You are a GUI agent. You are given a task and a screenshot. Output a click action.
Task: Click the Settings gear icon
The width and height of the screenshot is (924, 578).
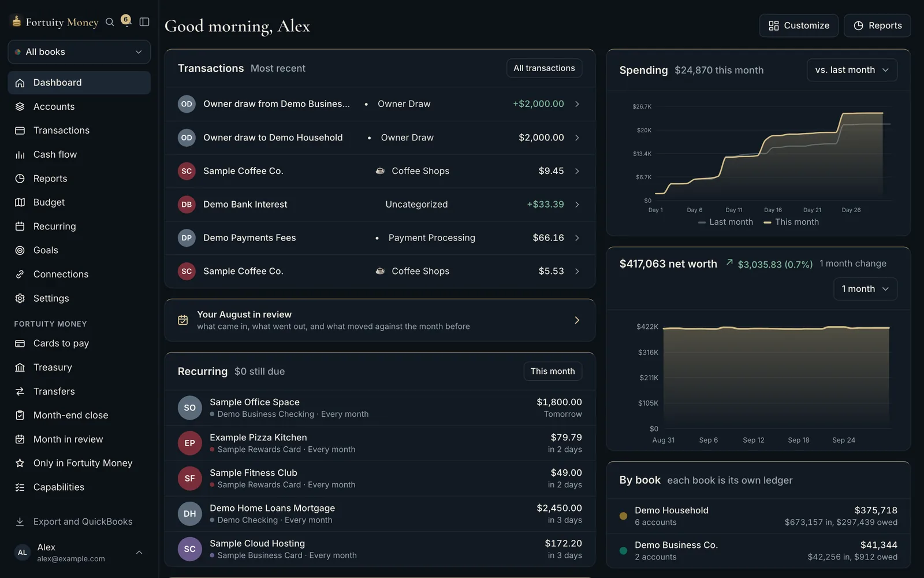pos(20,298)
